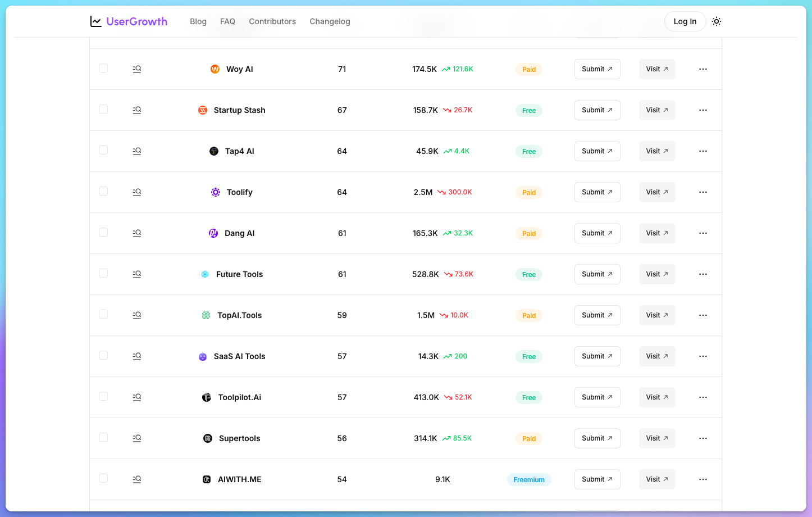Click the Free badge on SaaS AI Tools row
Screen dimensions: 812x517
[529, 357]
